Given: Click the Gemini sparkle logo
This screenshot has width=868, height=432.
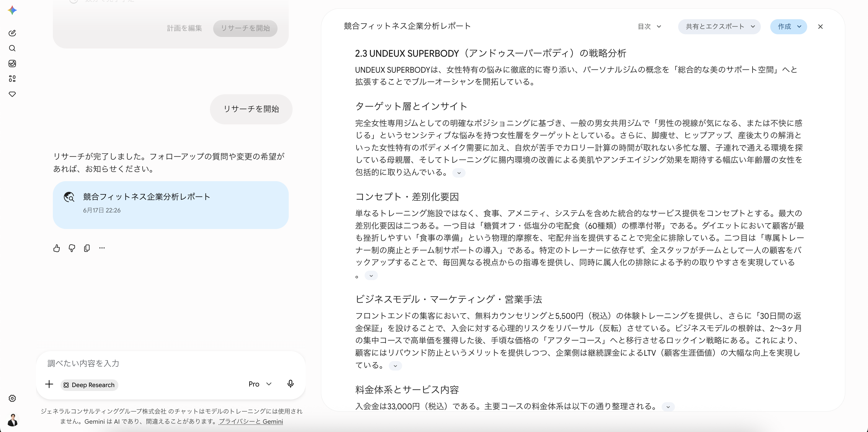Looking at the screenshot, I should 12,10.
